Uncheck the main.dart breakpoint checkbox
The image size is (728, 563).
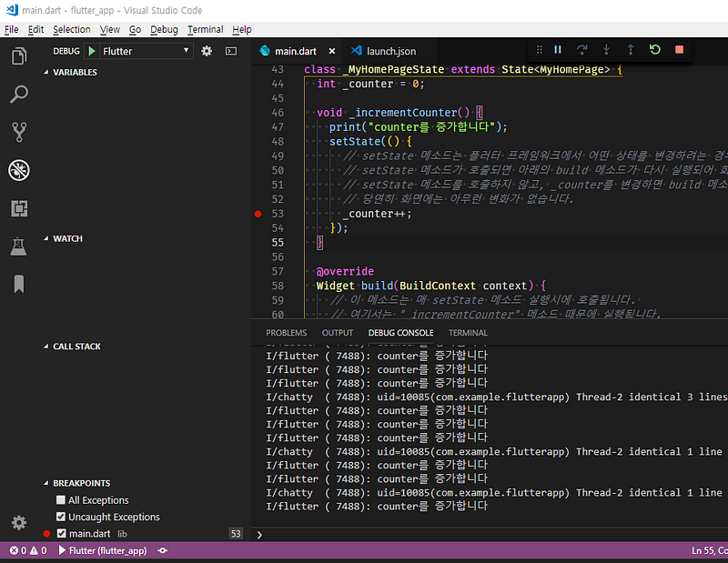(61, 534)
